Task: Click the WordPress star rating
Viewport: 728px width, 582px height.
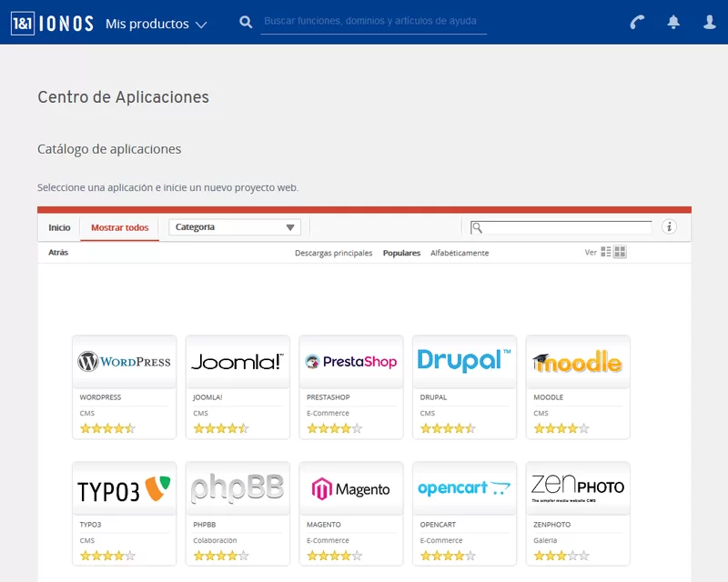Action: (x=107, y=428)
